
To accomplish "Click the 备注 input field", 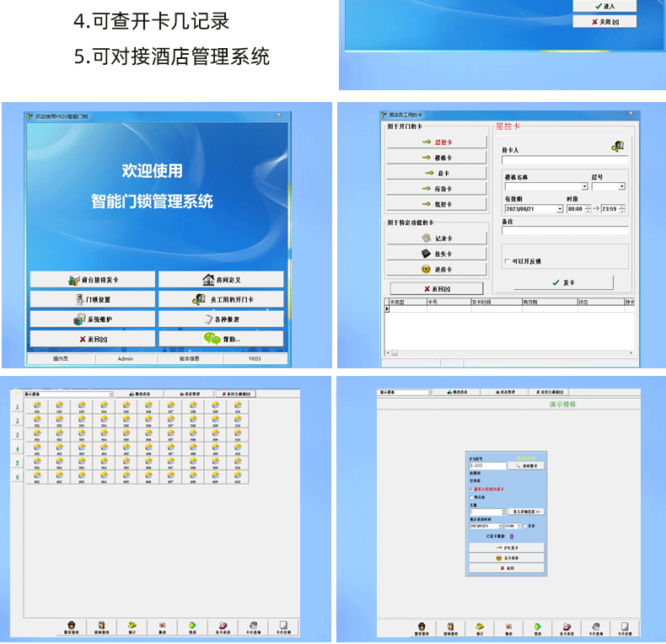I will [565, 230].
